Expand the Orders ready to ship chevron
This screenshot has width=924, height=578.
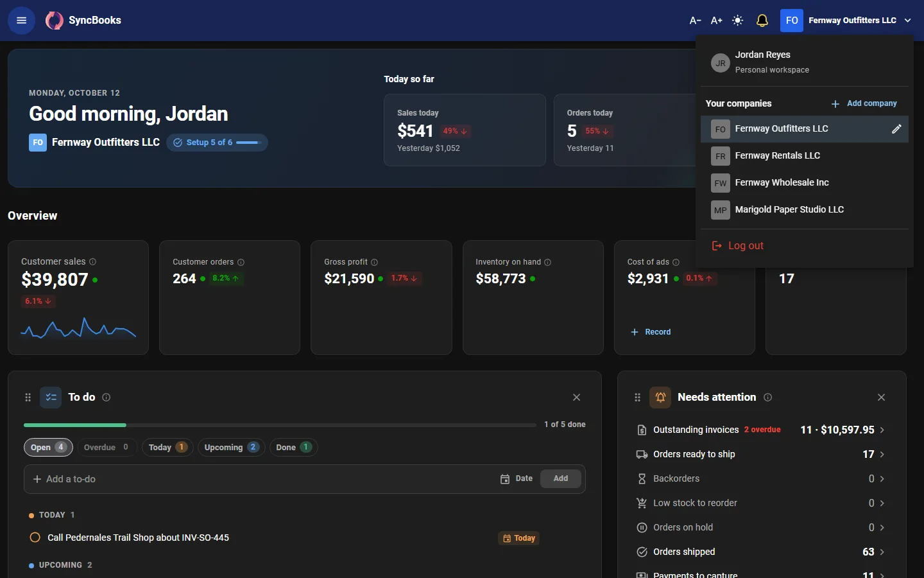(x=882, y=455)
